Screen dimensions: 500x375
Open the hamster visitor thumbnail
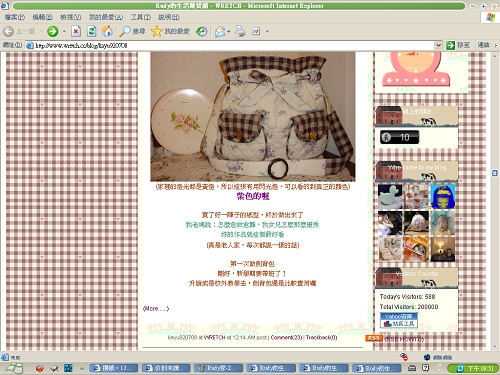416,249
